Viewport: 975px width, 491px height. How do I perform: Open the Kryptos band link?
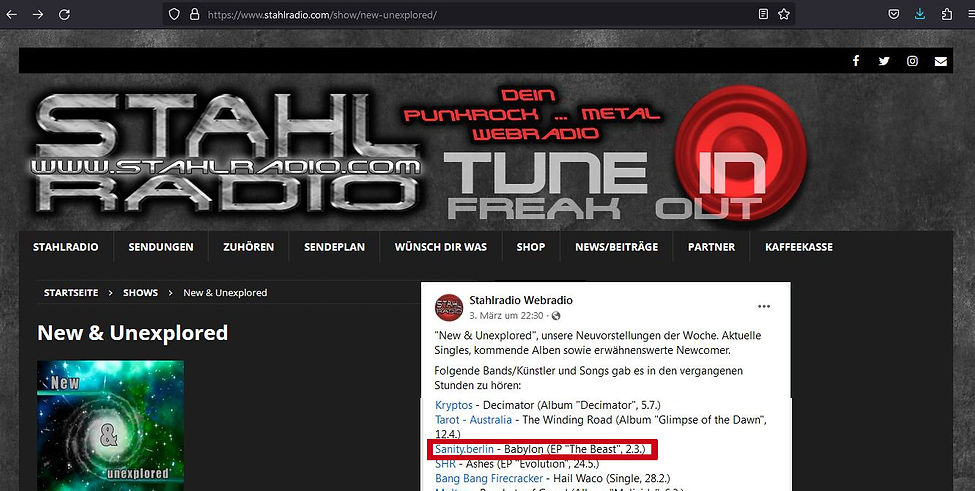click(453, 405)
